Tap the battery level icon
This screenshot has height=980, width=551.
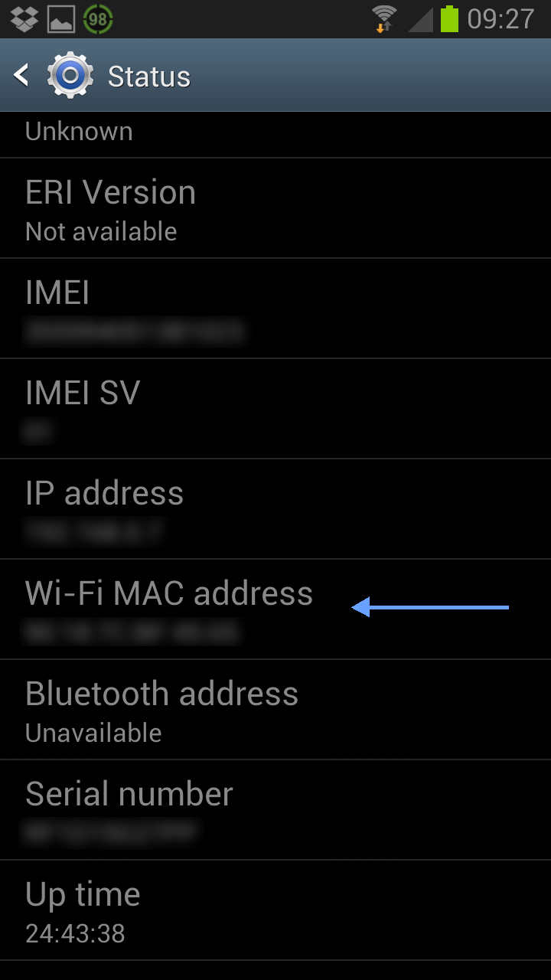[450, 18]
